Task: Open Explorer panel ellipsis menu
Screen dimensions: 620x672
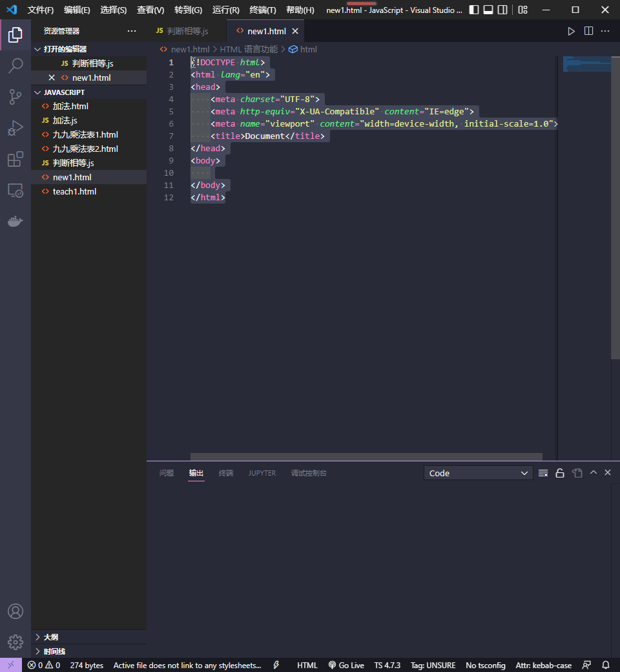Action: tap(132, 31)
